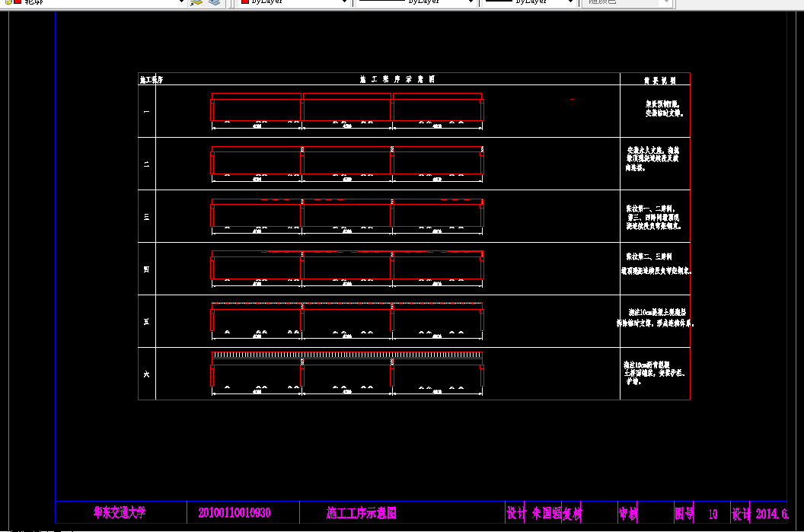This screenshot has width=804, height=532.
Task: Select the 施工工序示意图 drawing title text
Action: pyautogui.click(x=362, y=513)
